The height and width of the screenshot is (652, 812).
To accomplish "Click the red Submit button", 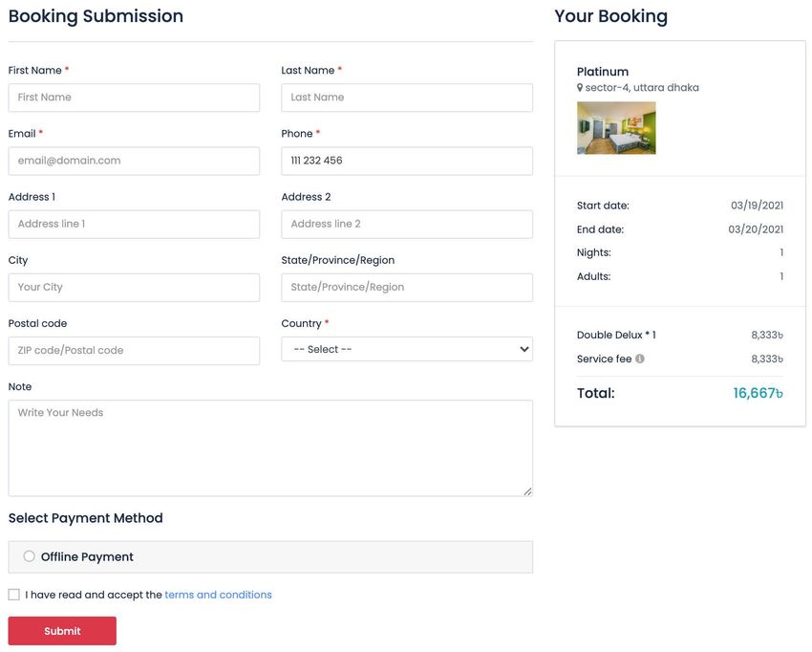I will click(x=62, y=631).
